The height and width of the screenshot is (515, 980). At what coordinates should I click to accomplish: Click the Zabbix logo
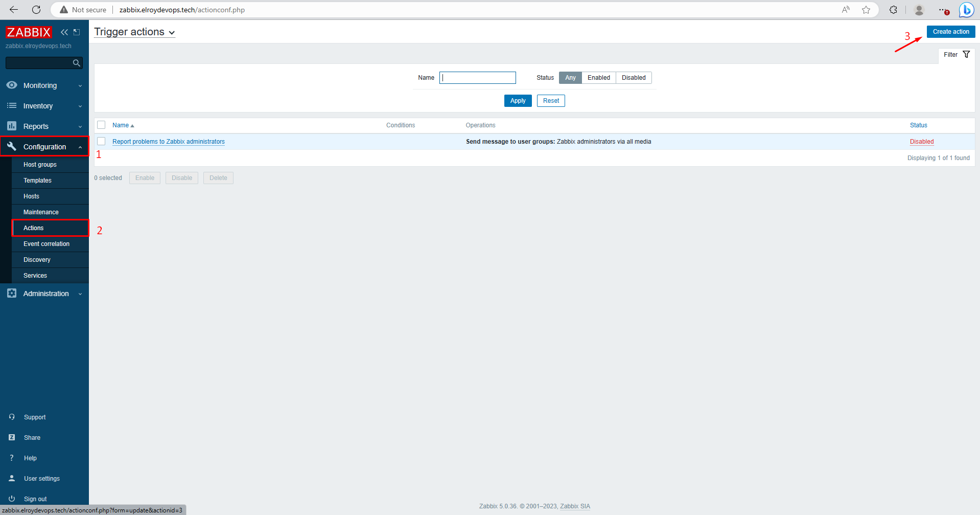(29, 32)
